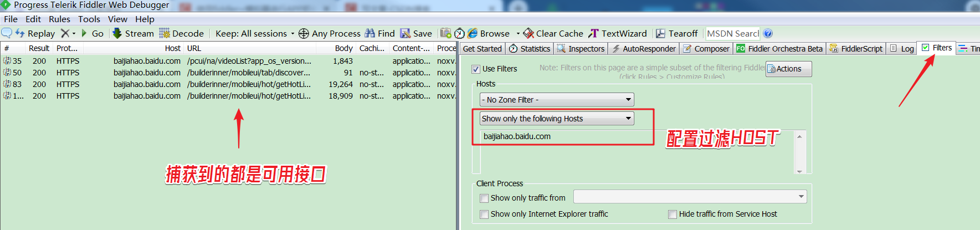The image size is (980, 230).
Task: Enable Show only Internet Explorer traffic
Action: coord(484,214)
